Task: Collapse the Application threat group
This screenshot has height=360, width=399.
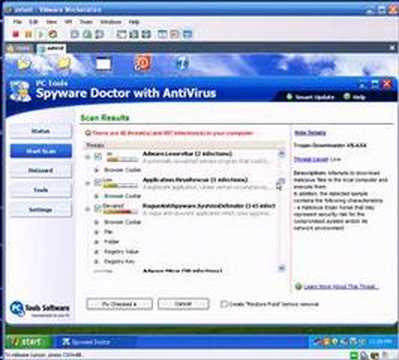Action: click(x=88, y=183)
